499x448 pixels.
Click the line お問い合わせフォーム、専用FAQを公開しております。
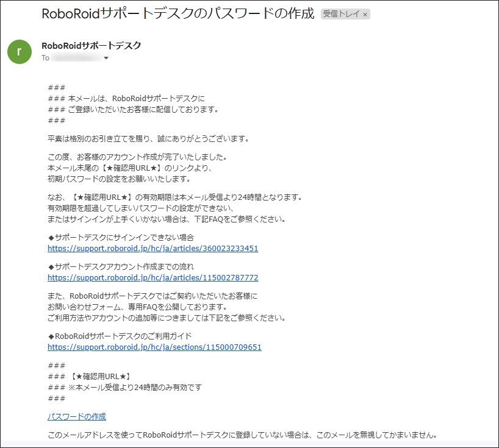tap(138, 307)
